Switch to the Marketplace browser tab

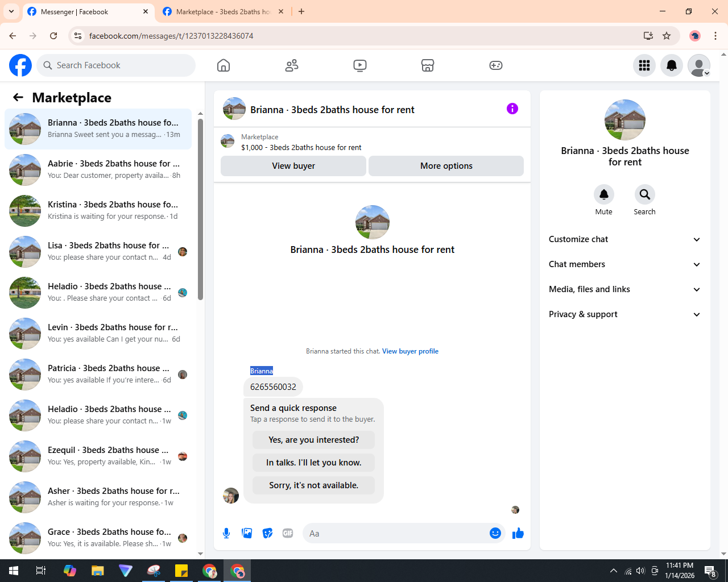click(x=223, y=11)
